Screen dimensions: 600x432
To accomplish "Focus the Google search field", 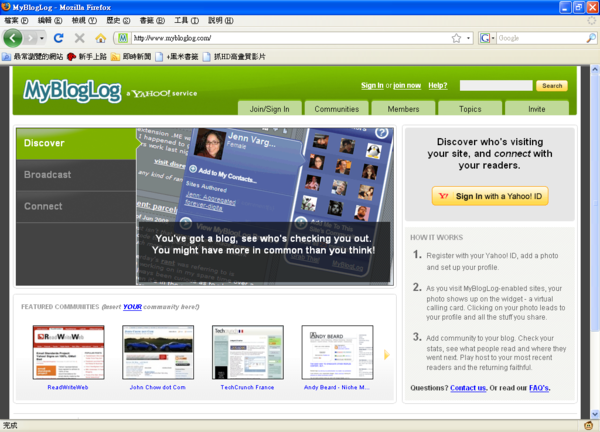I will [541, 38].
